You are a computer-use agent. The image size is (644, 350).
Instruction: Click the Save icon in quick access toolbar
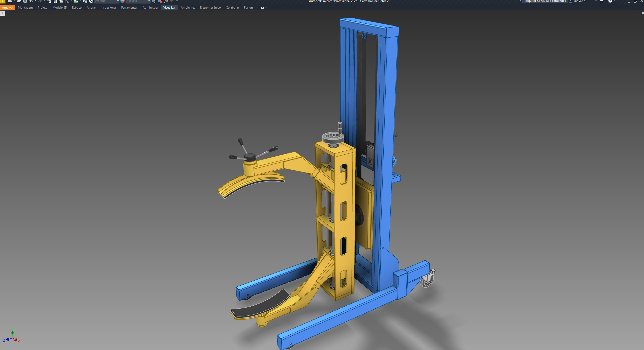[25, 1]
